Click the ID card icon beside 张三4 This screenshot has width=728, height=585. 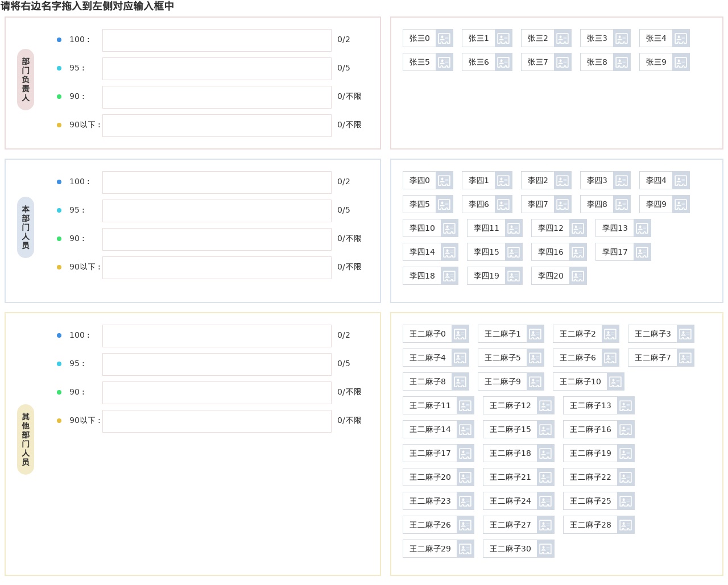[681, 39]
